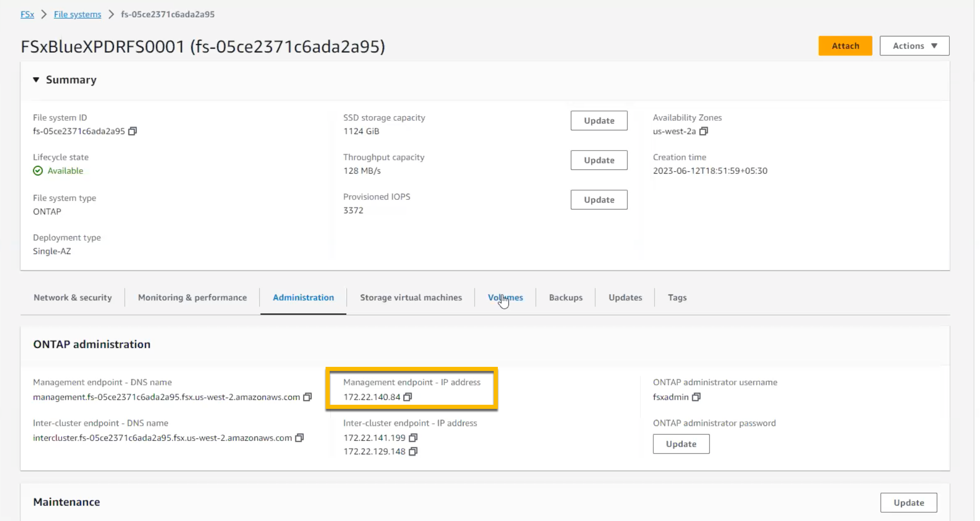Open the Backups tab
This screenshot has height=521, width=980.
[x=566, y=298]
